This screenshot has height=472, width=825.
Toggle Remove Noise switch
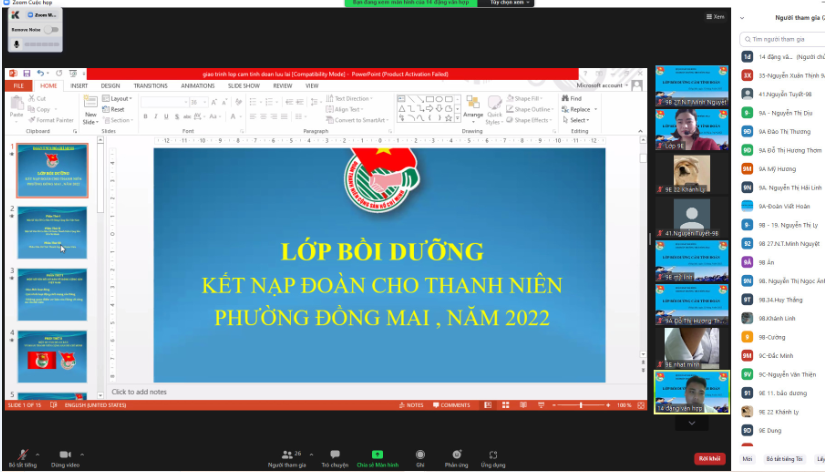click(x=51, y=29)
